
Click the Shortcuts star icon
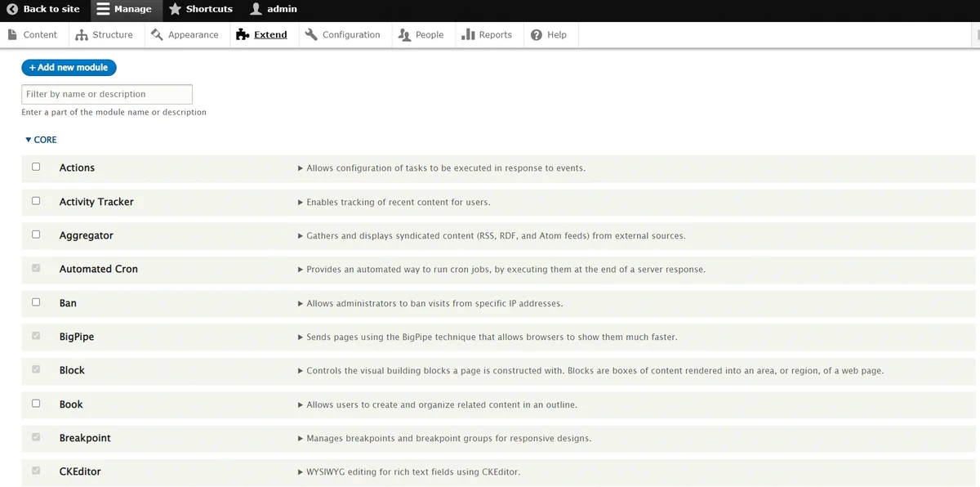point(175,9)
